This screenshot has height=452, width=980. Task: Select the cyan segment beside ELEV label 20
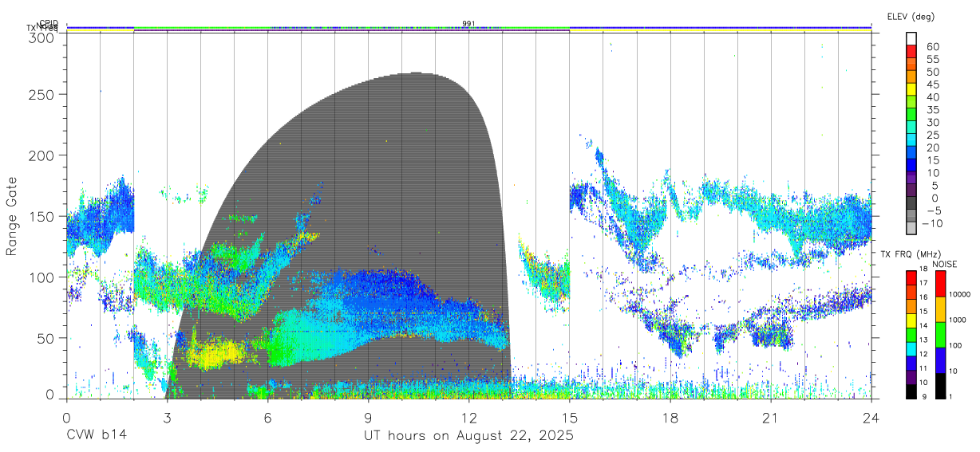click(x=911, y=140)
